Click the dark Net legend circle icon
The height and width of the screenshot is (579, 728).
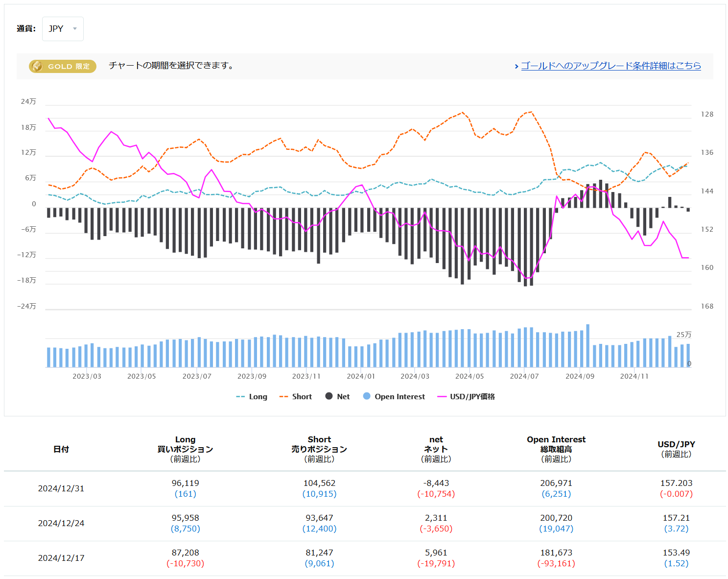[329, 396]
